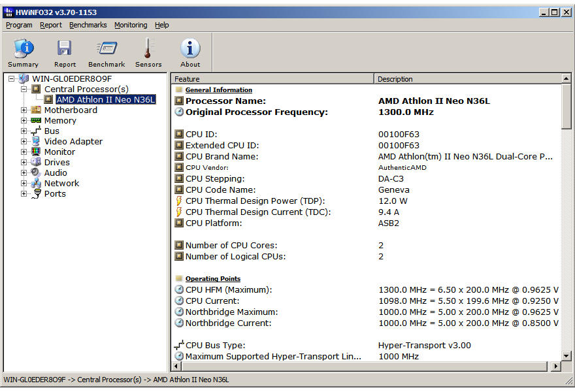Click the Bus icon in tree
The image size is (575, 392).
[36, 131]
